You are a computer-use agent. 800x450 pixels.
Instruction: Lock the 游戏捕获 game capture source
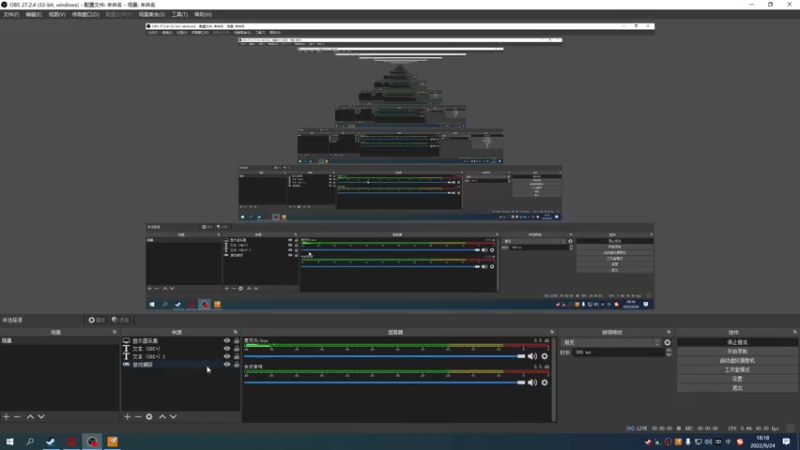pyautogui.click(x=236, y=364)
